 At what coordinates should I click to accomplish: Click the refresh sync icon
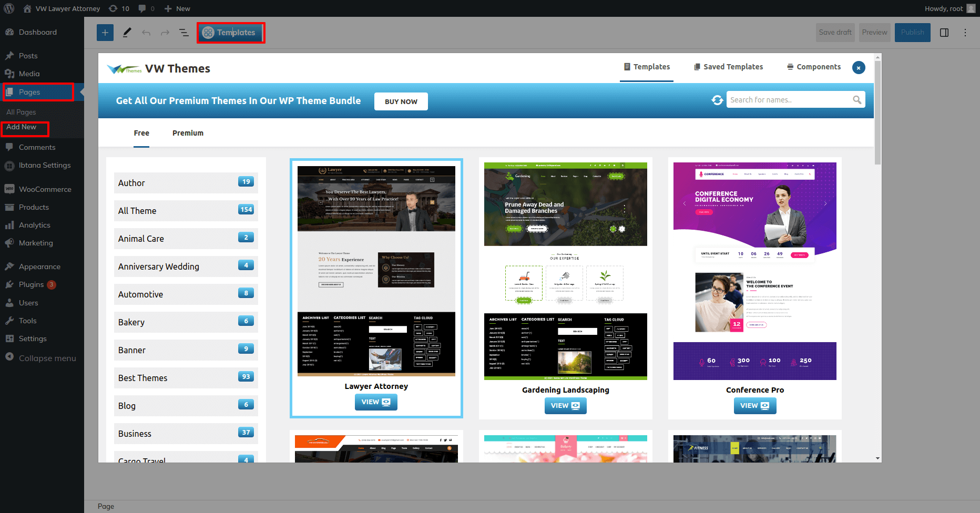coord(717,100)
